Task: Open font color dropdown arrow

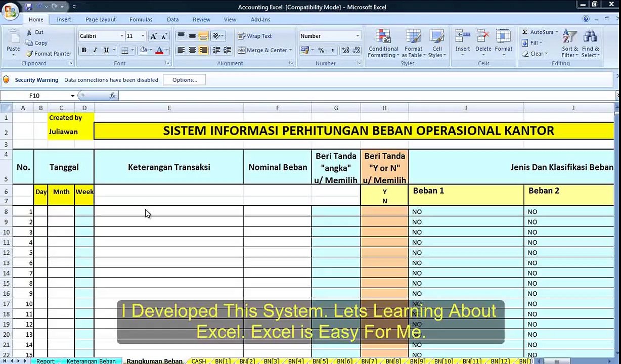Action: [166, 50]
